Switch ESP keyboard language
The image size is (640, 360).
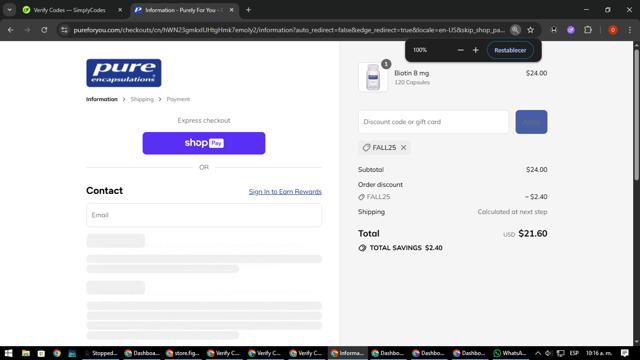574,353
